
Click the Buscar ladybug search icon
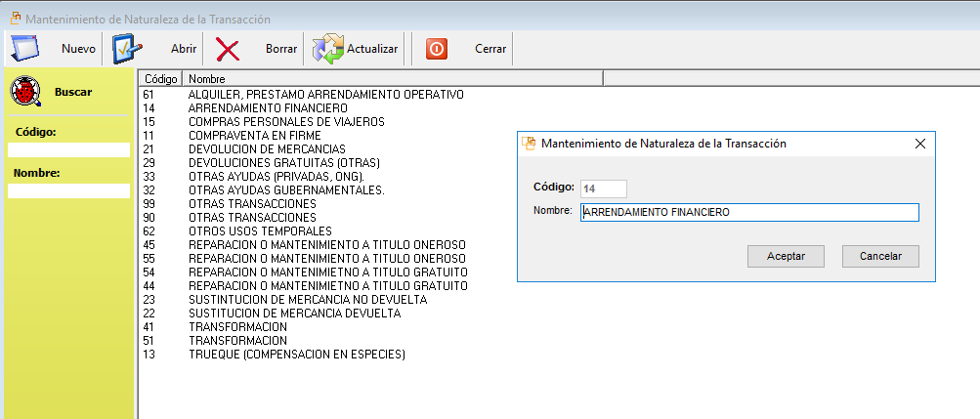coord(26,92)
